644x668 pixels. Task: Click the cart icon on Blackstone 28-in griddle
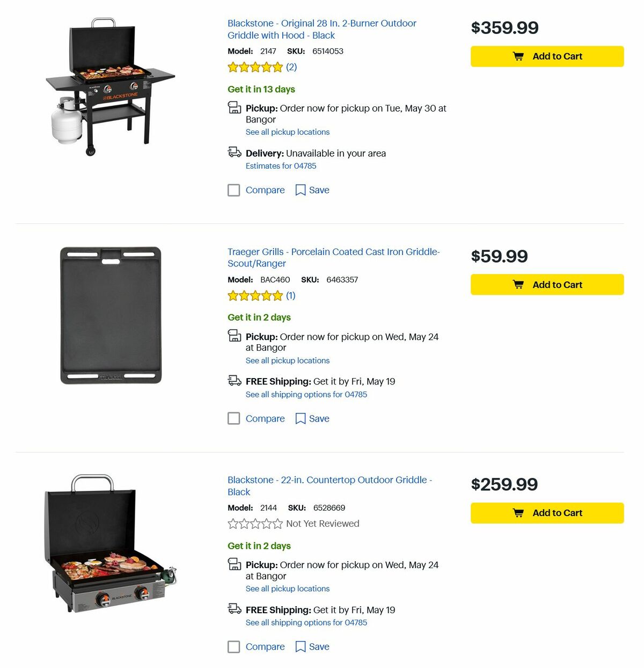point(518,56)
